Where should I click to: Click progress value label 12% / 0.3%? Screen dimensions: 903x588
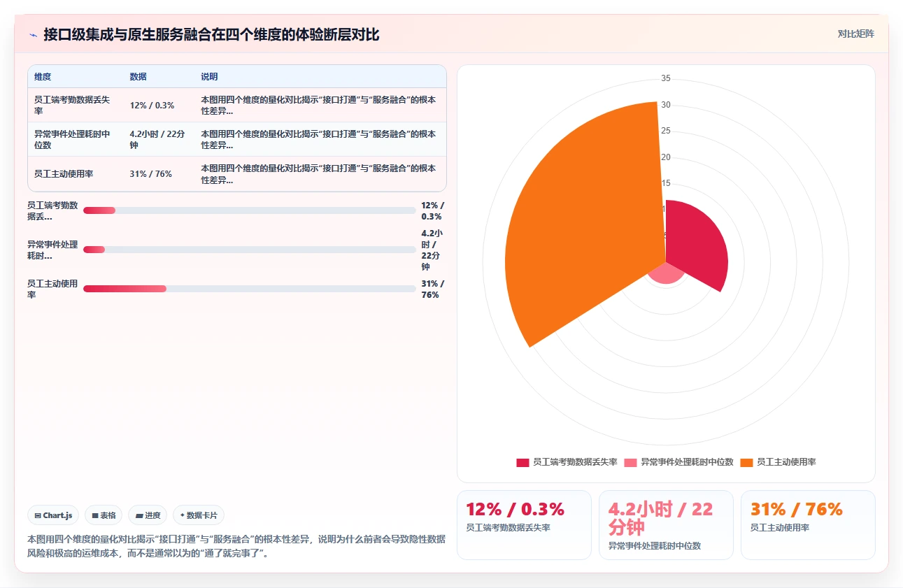tap(432, 211)
